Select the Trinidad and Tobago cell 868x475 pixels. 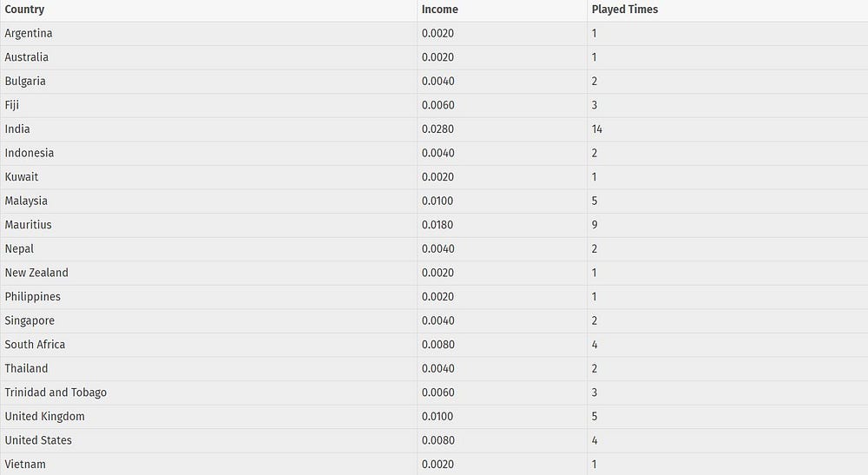[208, 393]
